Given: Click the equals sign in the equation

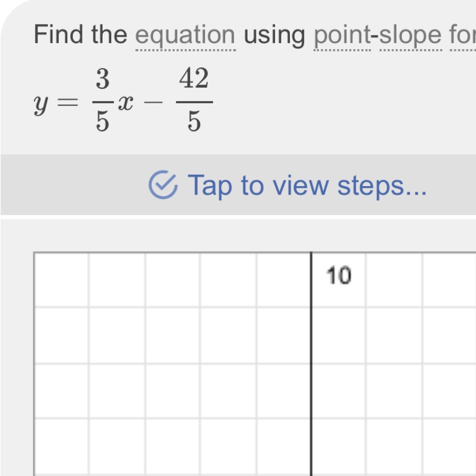Looking at the screenshot, I should coord(68,102).
